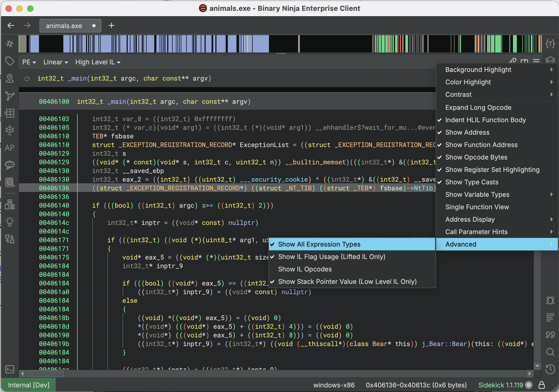
Task: Toggle Show IL Flag Usage option
Action: point(352,257)
